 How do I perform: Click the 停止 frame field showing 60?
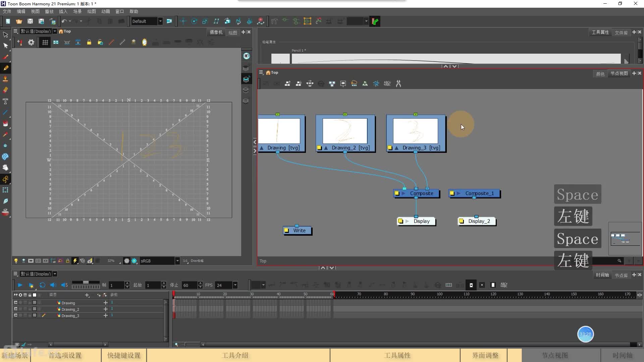(190, 285)
